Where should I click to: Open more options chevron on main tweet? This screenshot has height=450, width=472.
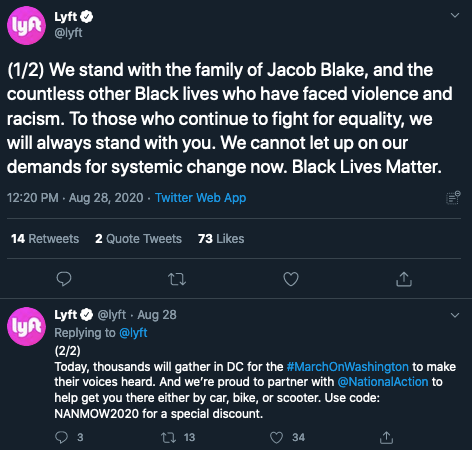(455, 15)
